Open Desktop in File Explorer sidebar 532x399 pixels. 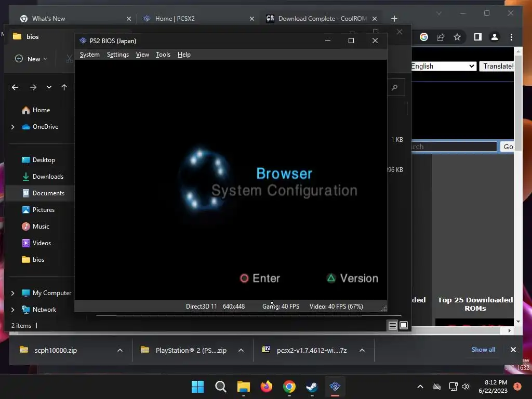41,160
